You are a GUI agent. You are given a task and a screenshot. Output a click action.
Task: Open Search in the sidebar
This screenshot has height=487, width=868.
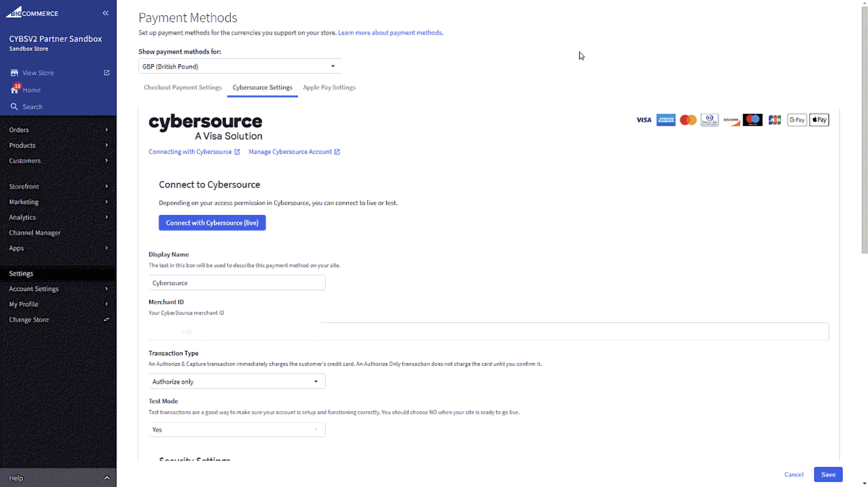pyautogui.click(x=33, y=107)
